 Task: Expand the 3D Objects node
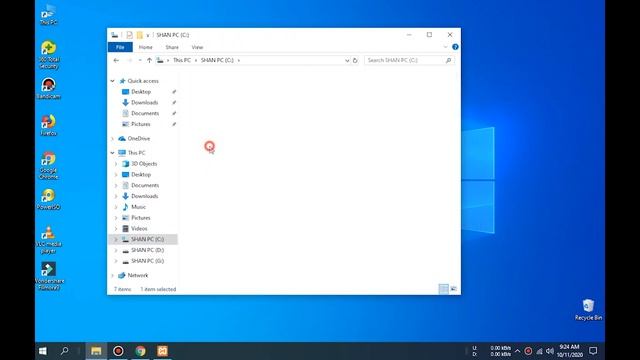[116, 164]
